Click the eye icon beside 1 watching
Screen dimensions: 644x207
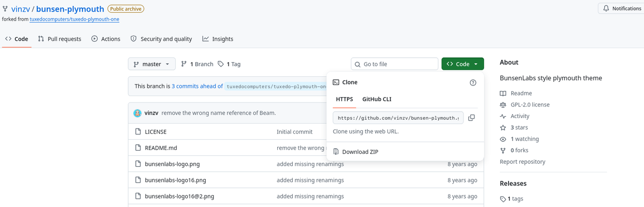click(x=503, y=139)
